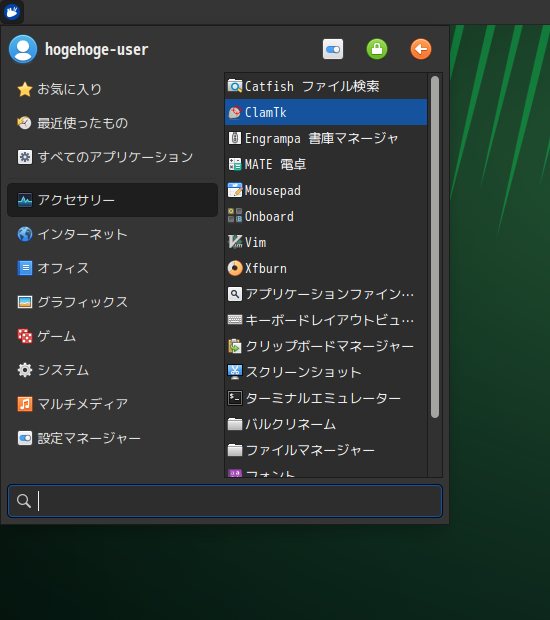Click the orange log out arrow
This screenshot has height=620, width=550.
point(421,49)
